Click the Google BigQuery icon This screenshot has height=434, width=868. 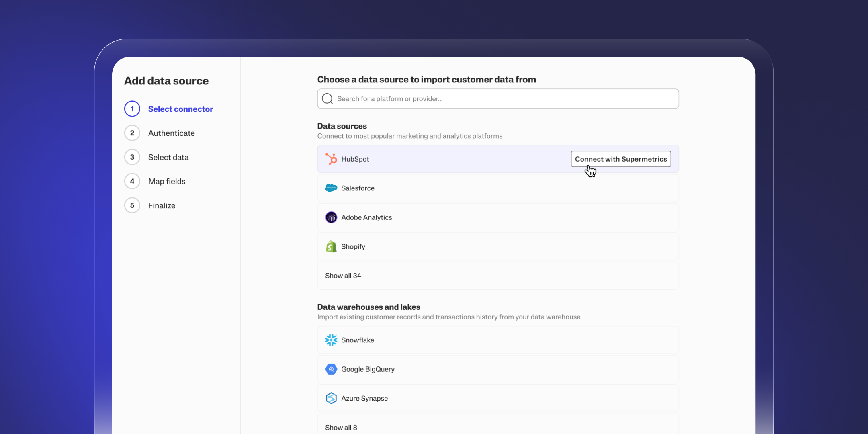331,369
